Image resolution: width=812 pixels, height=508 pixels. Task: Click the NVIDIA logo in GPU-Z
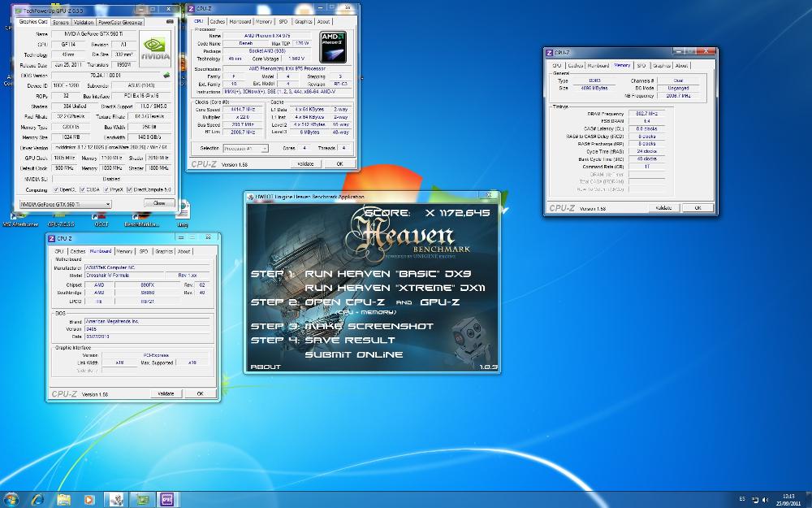click(x=155, y=48)
